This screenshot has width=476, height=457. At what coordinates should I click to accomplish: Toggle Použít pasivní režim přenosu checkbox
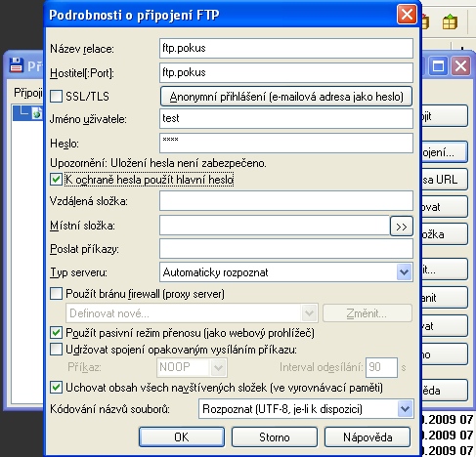(x=56, y=333)
